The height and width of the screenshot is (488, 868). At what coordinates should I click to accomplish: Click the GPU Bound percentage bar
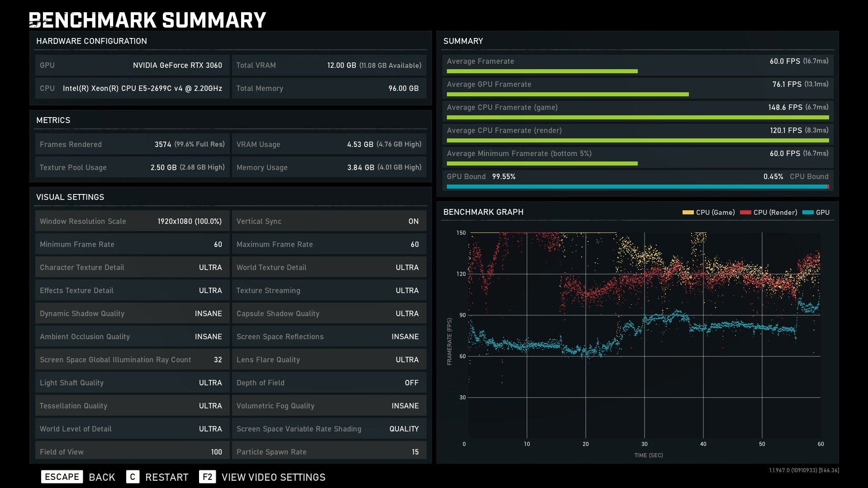point(637,186)
